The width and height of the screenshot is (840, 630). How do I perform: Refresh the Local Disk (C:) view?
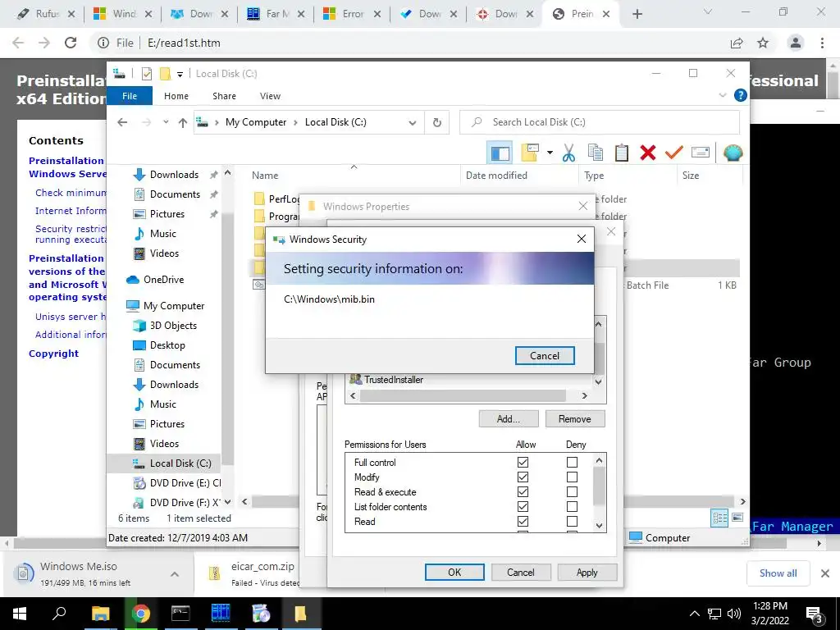coord(437,123)
